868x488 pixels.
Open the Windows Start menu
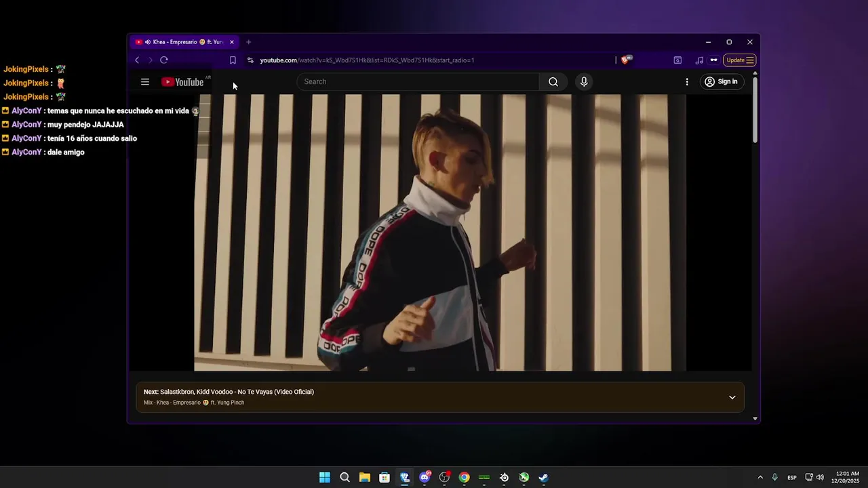click(x=325, y=477)
